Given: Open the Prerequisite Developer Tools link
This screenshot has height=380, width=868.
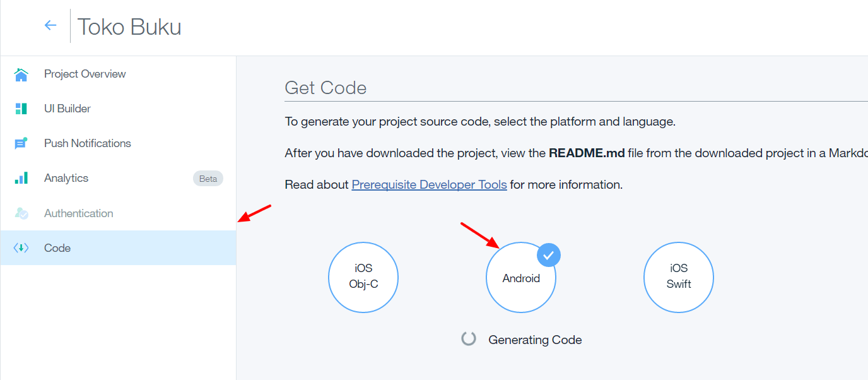Looking at the screenshot, I should click(x=429, y=185).
